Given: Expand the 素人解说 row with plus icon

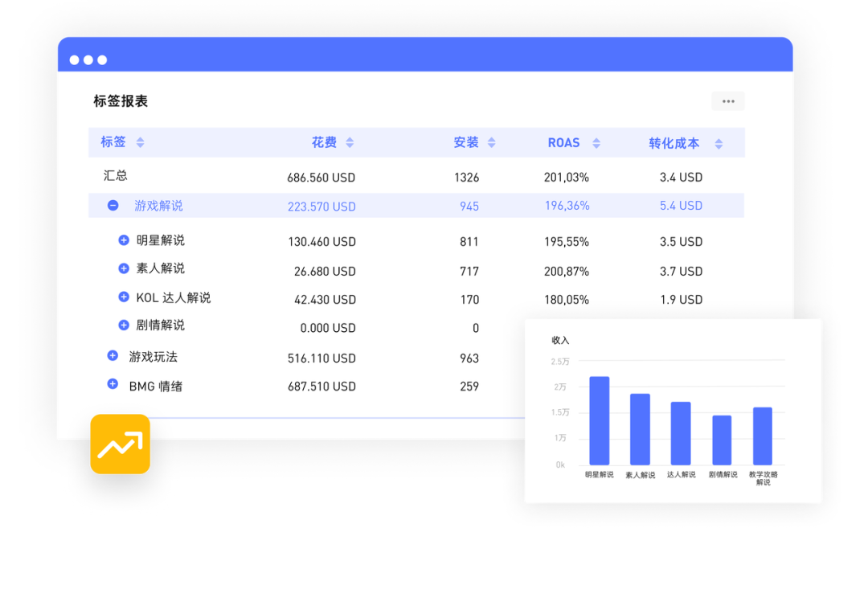Looking at the screenshot, I should click(x=123, y=270).
